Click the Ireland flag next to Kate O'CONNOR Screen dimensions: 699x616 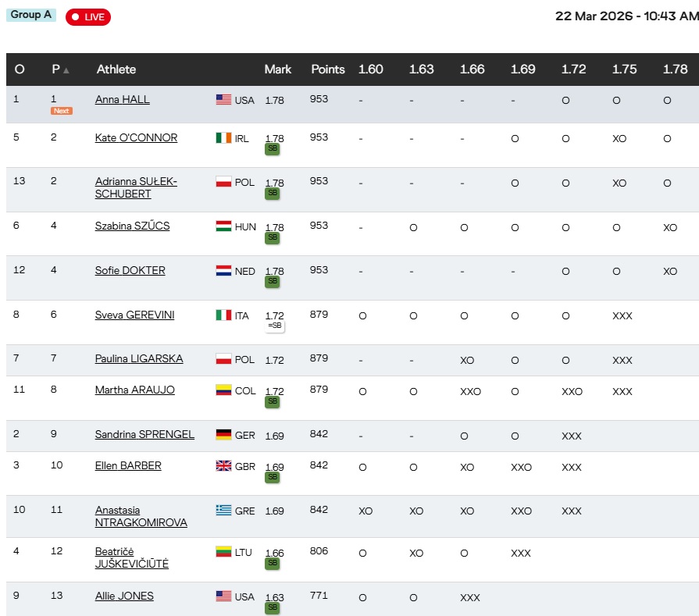pos(223,138)
